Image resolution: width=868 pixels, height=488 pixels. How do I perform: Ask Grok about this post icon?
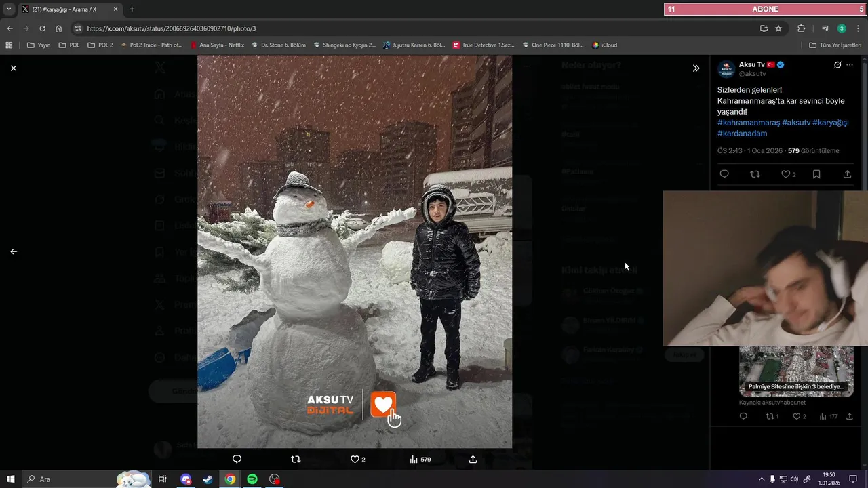click(837, 65)
